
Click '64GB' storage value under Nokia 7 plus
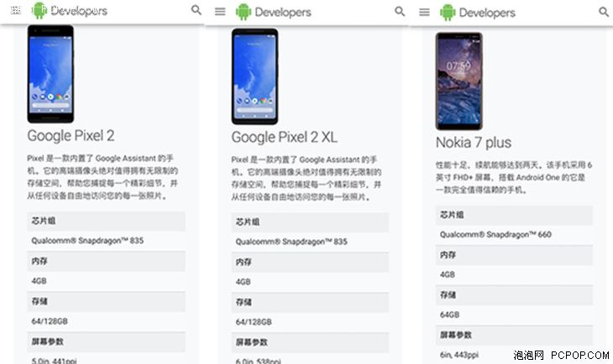449,315
